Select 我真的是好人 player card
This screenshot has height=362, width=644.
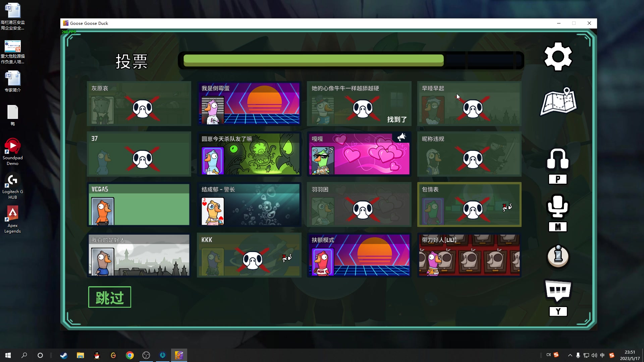click(139, 255)
